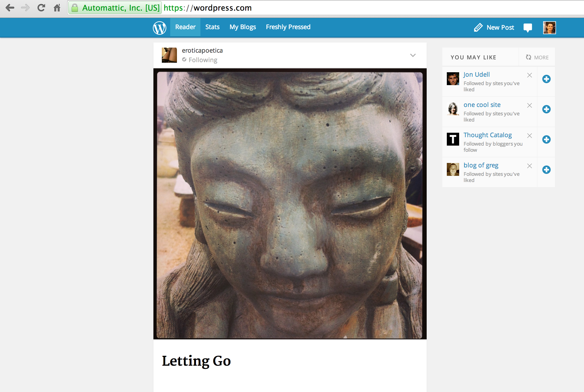
Task: Open the notifications speech bubble icon
Action: pos(527,28)
